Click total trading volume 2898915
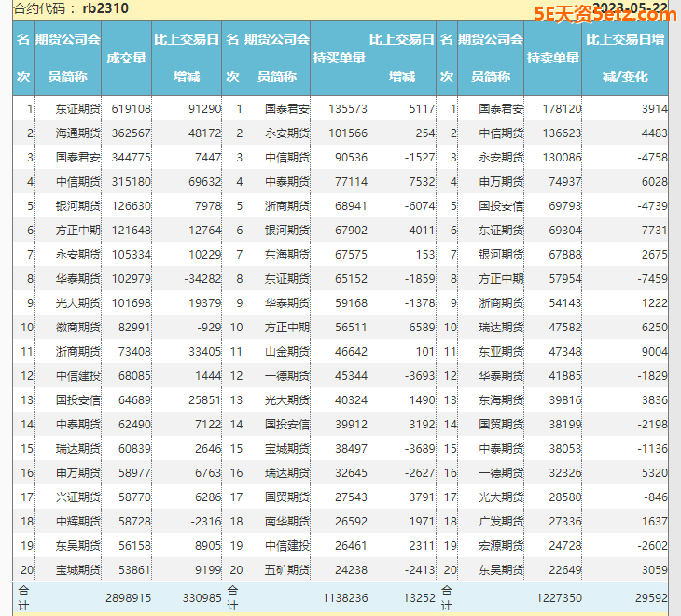The width and height of the screenshot is (681, 616). [x=128, y=598]
